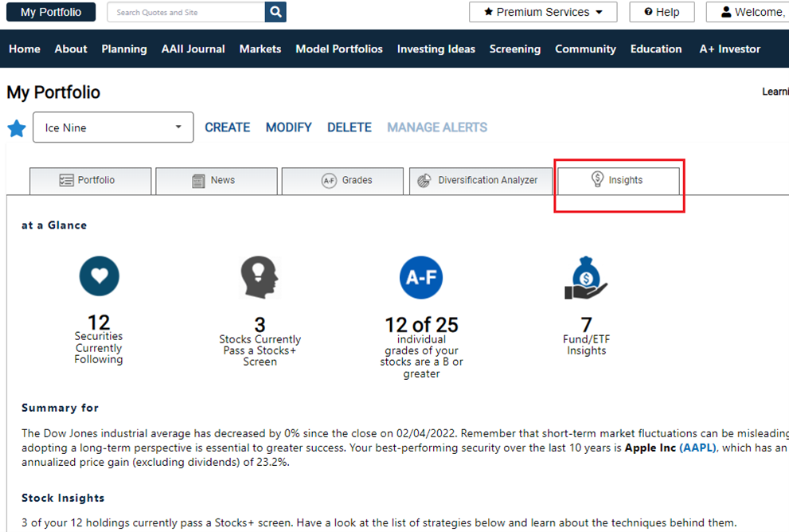789x532 pixels.
Task: Click the '12 of 25' grades count
Action: coord(422,325)
